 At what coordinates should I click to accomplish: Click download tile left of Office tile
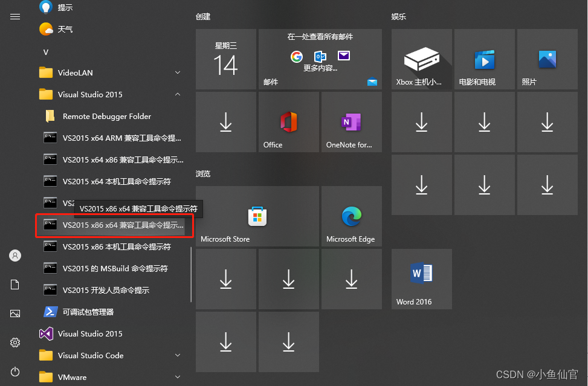pyautogui.click(x=226, y=122)
